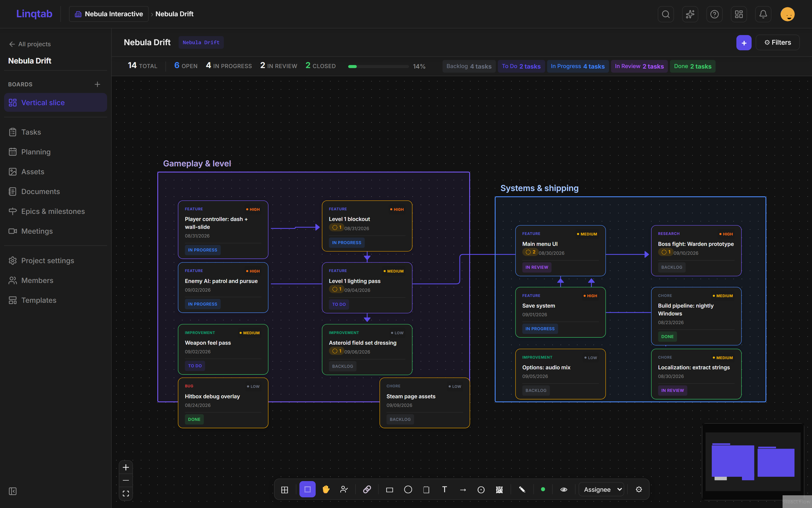Open the user avatar menu

pos(787,14)
